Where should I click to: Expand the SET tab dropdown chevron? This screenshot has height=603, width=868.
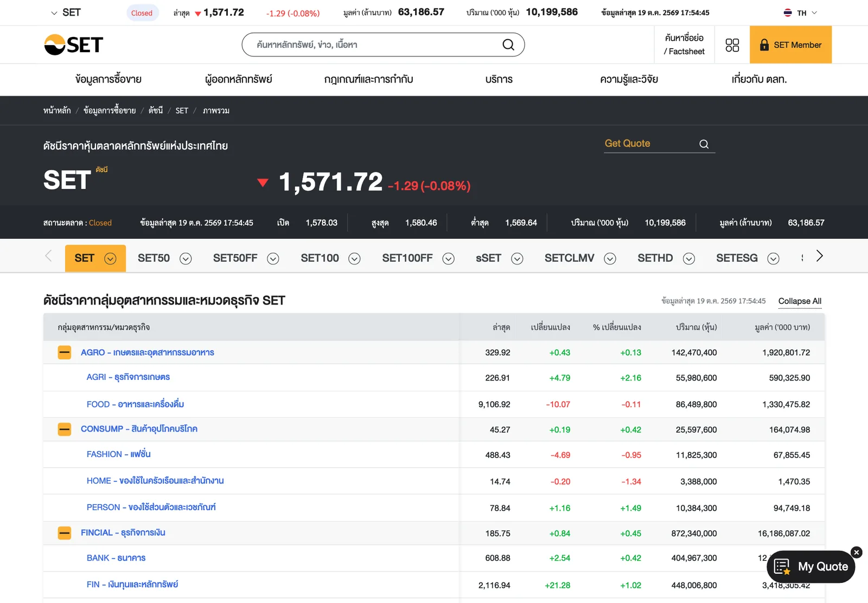110,259
